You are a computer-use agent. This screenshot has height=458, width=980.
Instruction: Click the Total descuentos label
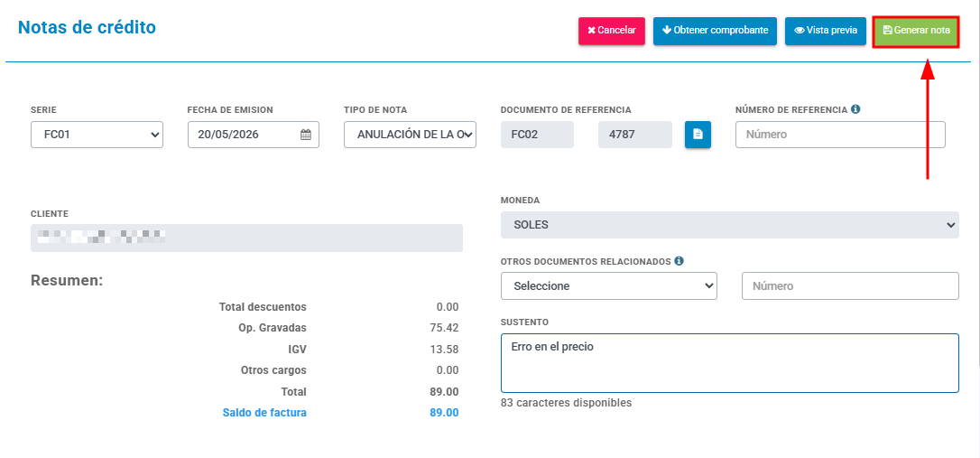tap(263, 306)
